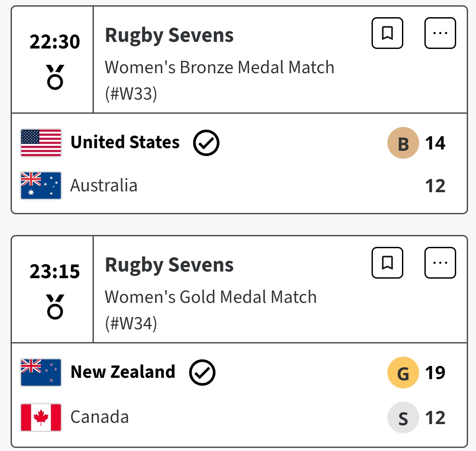Click the gold G medal badge

(x=403, y=373)
